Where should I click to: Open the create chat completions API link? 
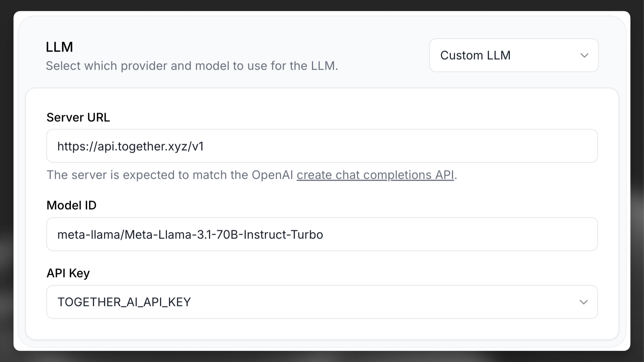pos(375,175)
